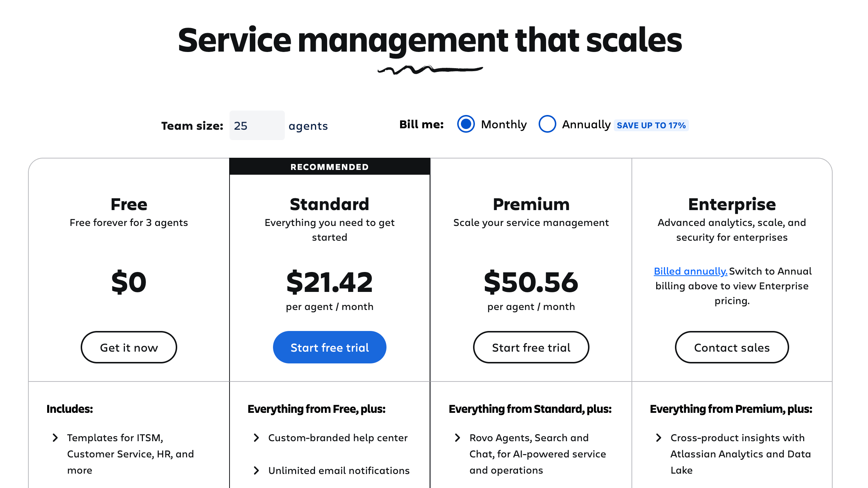Image resolution: width=868 pixels, height=488 pixels.
Task: Click Contact sales for Enterprise
Action: [x=732, y=347]
